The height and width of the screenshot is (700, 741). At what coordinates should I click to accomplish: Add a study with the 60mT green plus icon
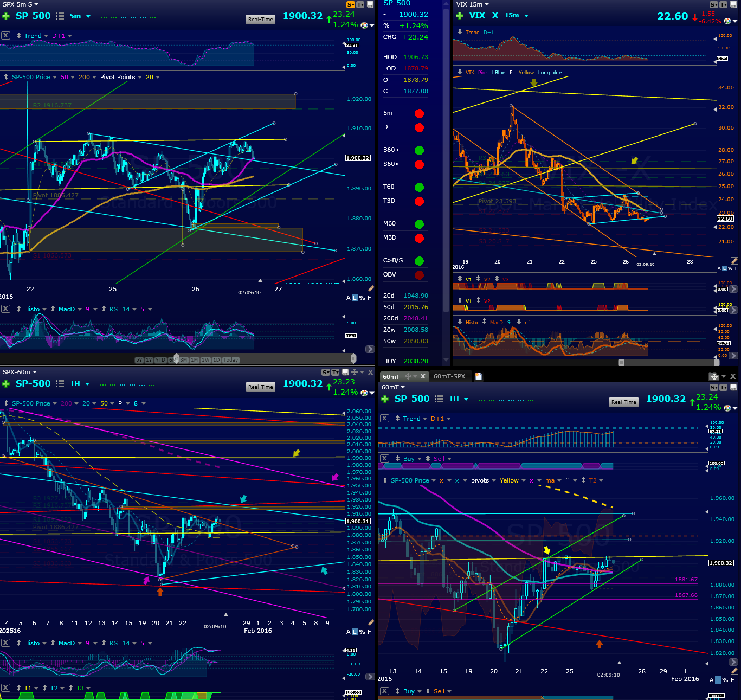[385, 399]
